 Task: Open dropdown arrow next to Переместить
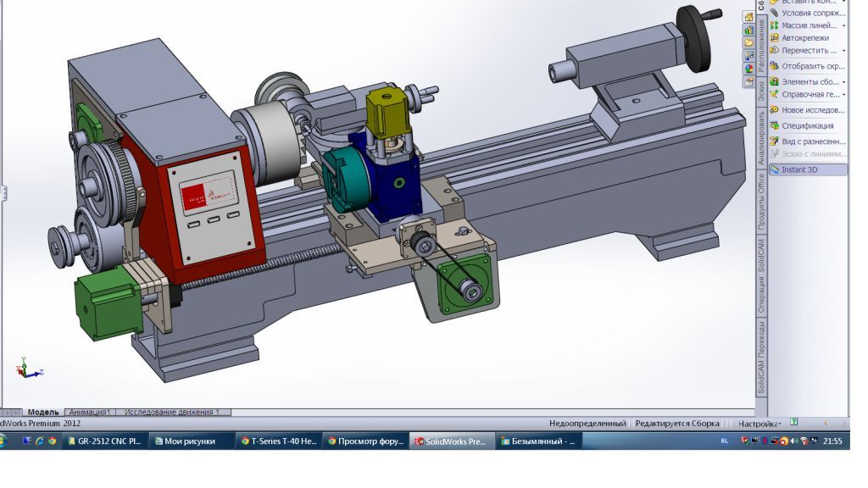(843, 50)
